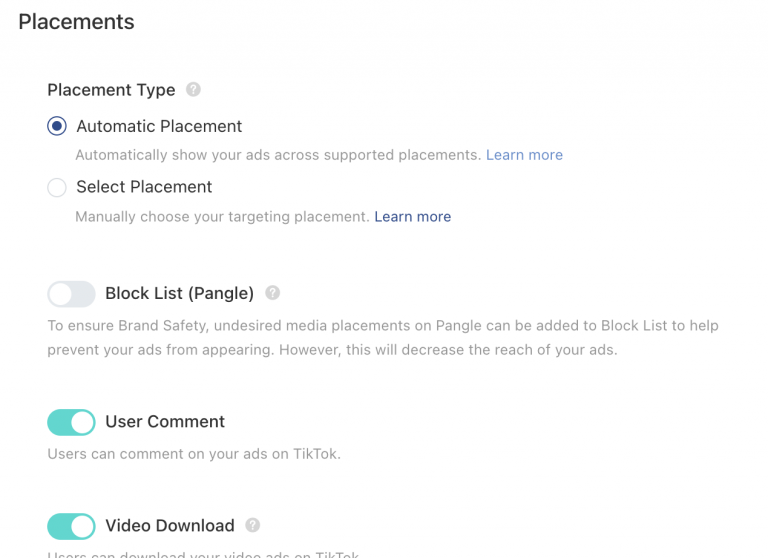Choose the Select Placement radio button
The width and height of the screenshot is (768, 558).
[x=57, y=187]
